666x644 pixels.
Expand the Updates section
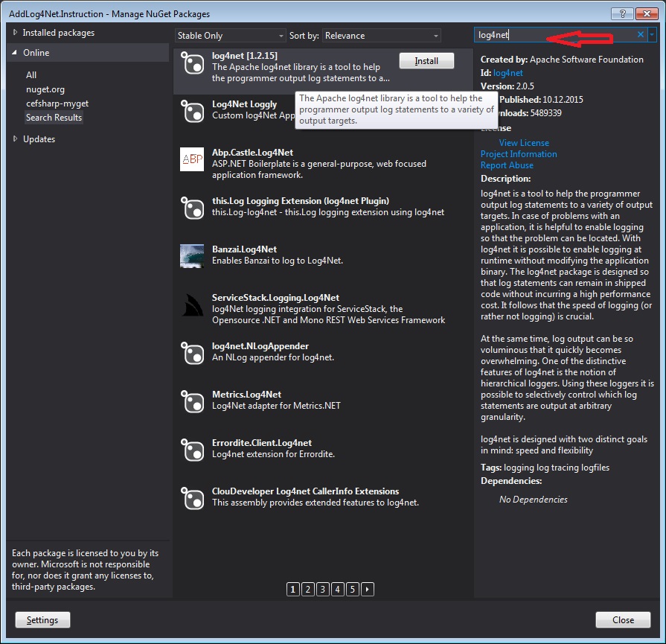pyautogui.click(x=16, y=138)
